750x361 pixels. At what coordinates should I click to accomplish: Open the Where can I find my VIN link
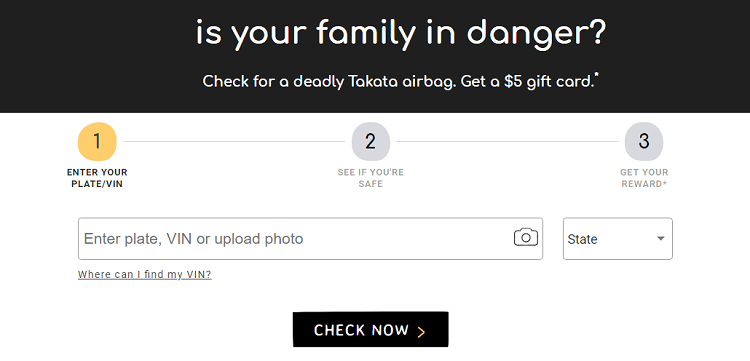[x=144, y=274]
